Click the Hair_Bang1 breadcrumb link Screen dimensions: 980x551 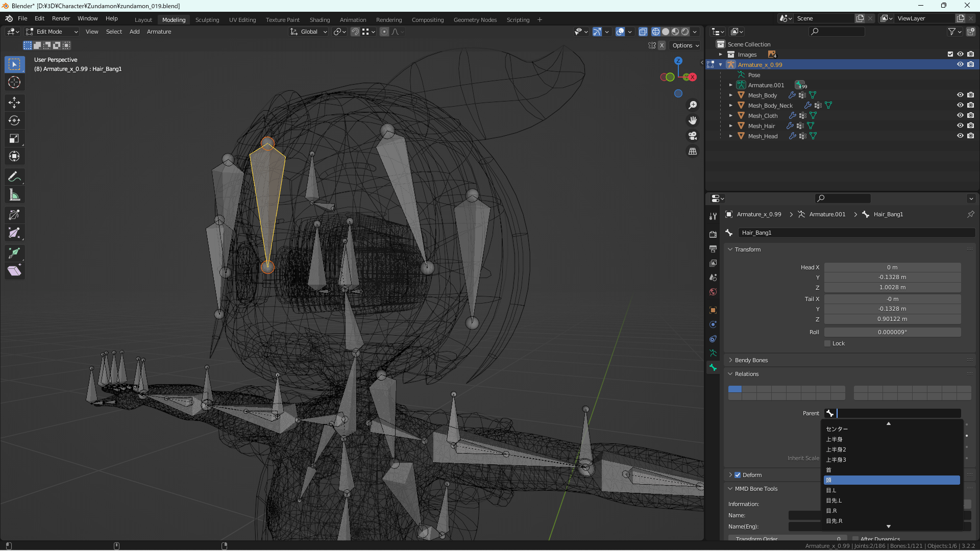coord(888,214)
